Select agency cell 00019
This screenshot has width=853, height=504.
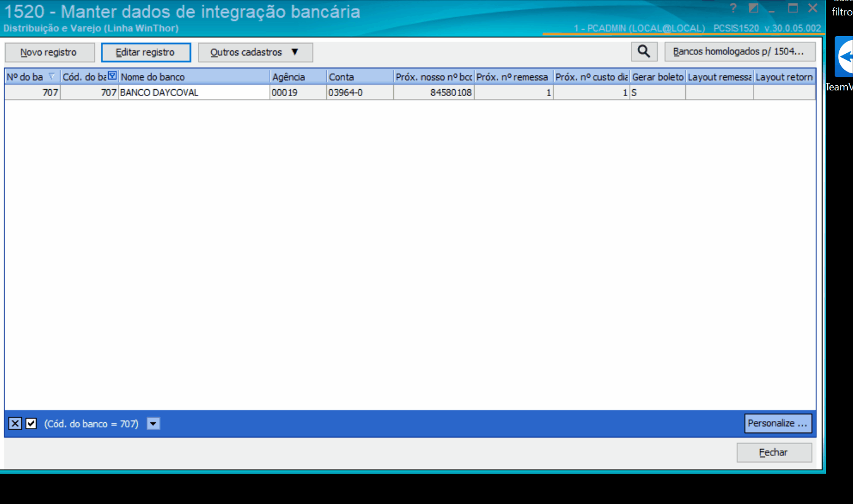tap(298, 92)
